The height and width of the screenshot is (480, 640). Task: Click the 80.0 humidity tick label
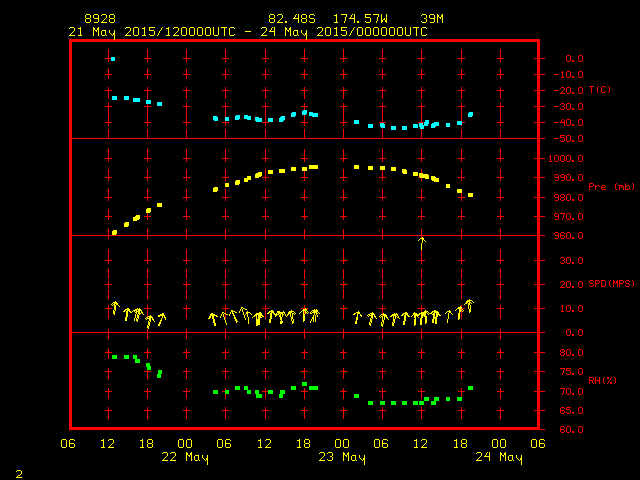[571, 353]
